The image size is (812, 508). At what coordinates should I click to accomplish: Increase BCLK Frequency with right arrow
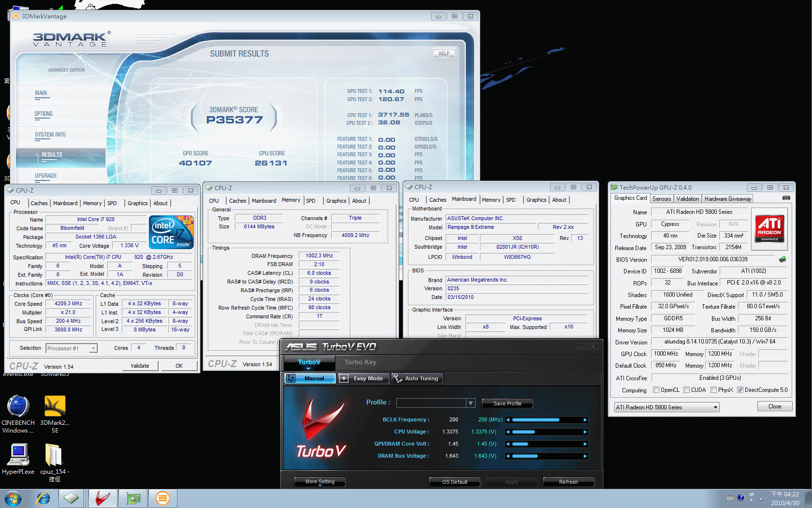tap(585, 420)
